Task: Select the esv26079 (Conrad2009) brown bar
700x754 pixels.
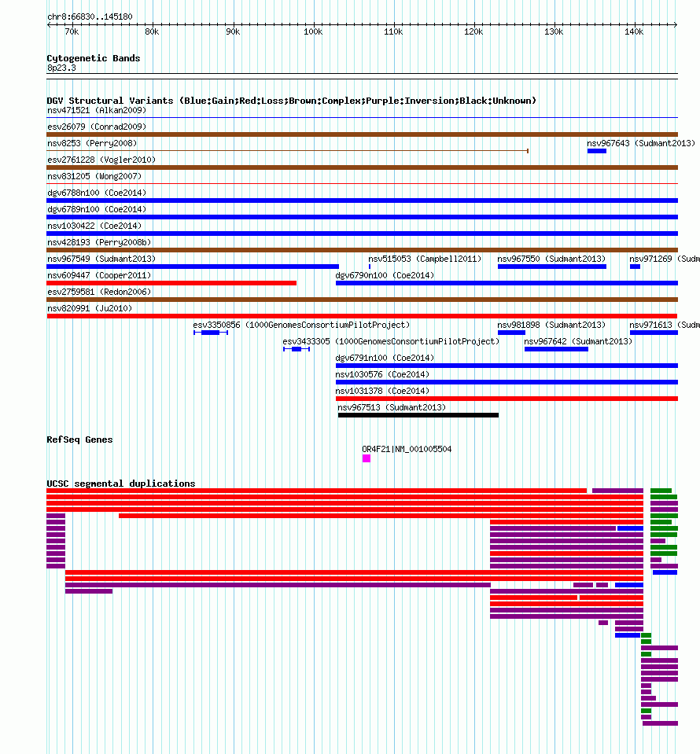Action: point(363,134)
